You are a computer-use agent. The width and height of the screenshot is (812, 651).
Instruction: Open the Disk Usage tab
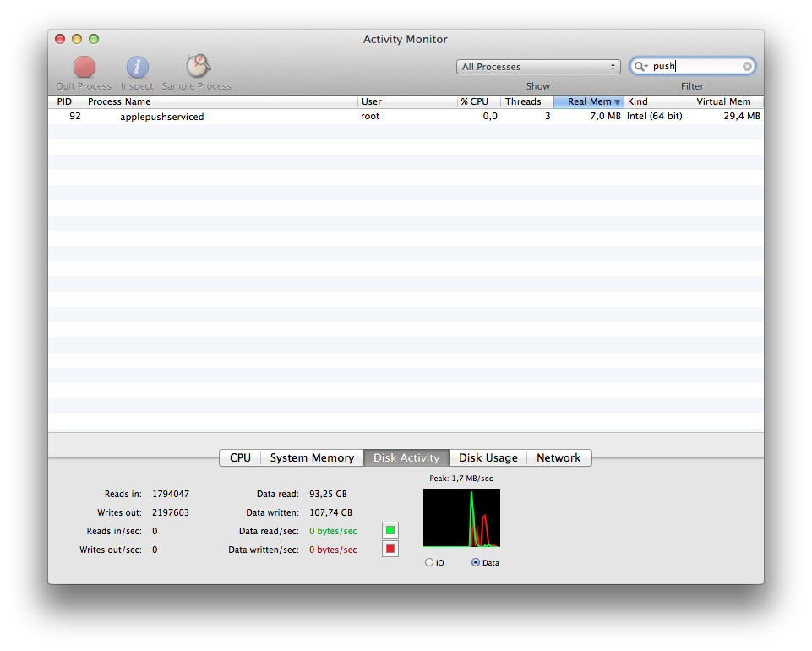[488, 457]
